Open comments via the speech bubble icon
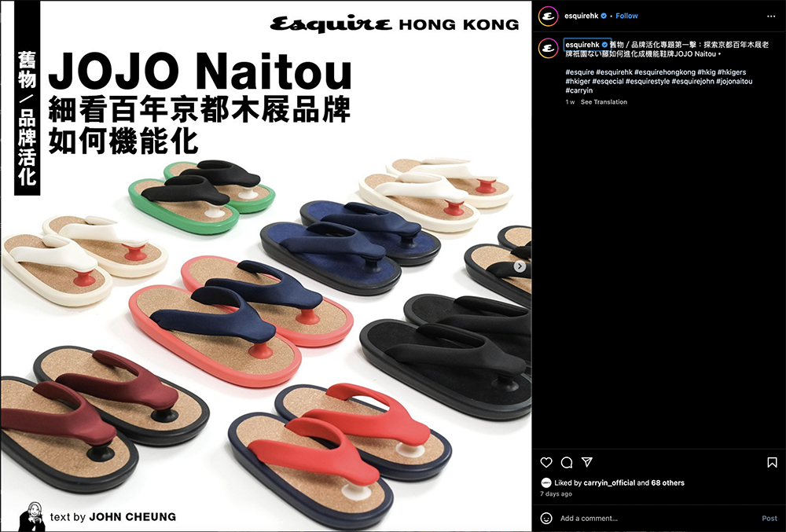This screenshot has width=786, height=532. tap(567, 462)
